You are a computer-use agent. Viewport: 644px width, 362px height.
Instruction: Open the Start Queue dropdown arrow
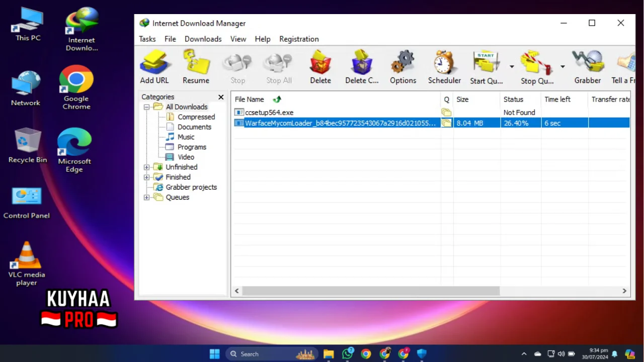(512, 66)
